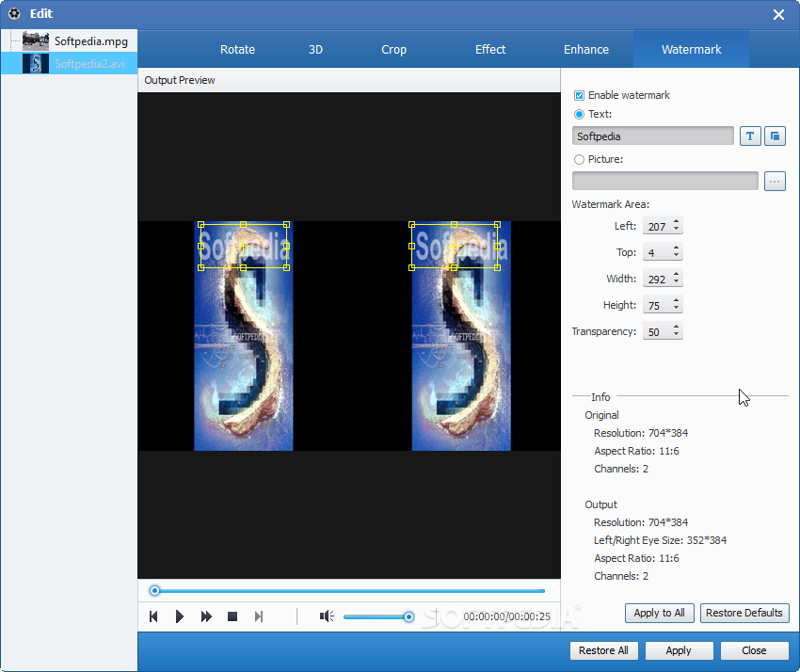
Task: Fast forward the video preview
Action: tap(206, 616)
